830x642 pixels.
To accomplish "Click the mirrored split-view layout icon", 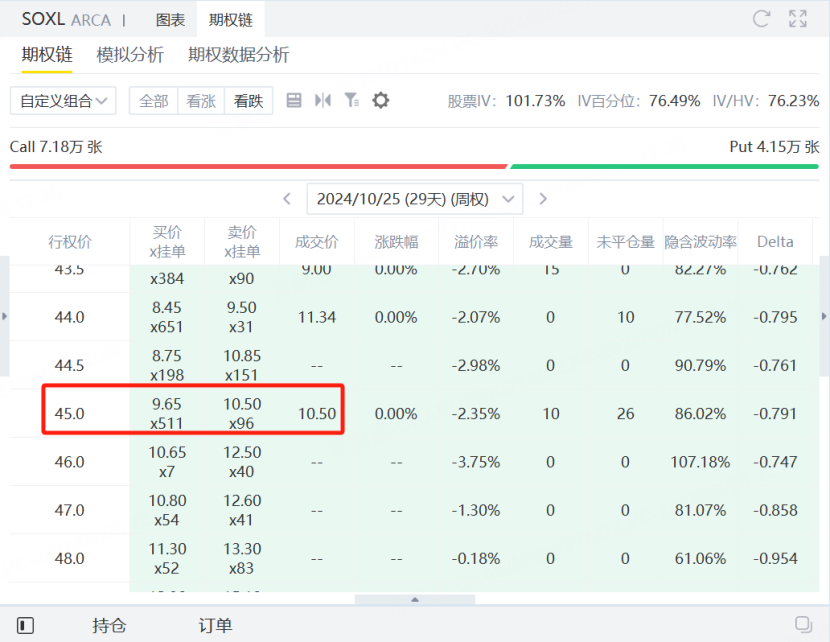I will click(x=322, y=100).
